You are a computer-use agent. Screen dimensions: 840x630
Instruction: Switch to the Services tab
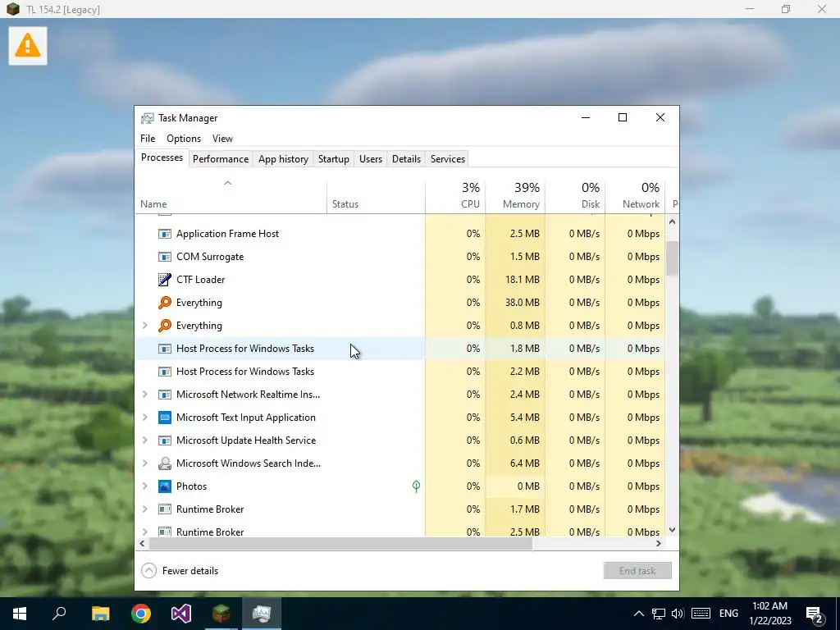(448, 159)
